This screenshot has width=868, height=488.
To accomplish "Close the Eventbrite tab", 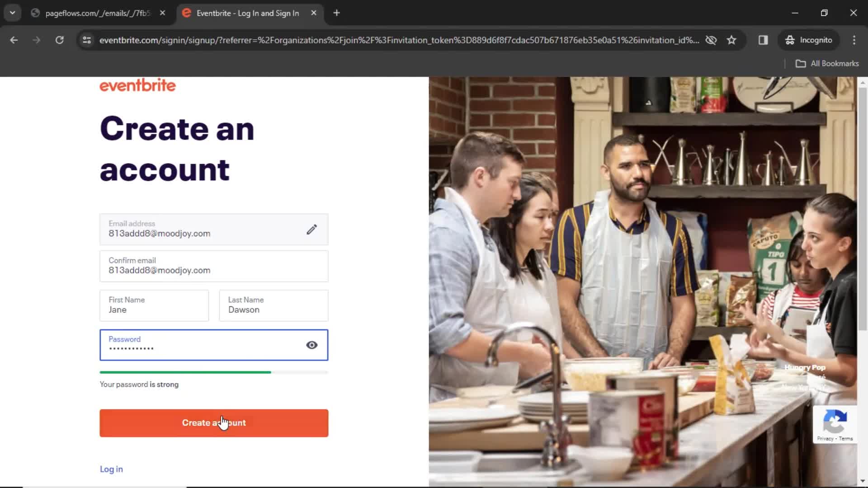I will click(314, 13).
